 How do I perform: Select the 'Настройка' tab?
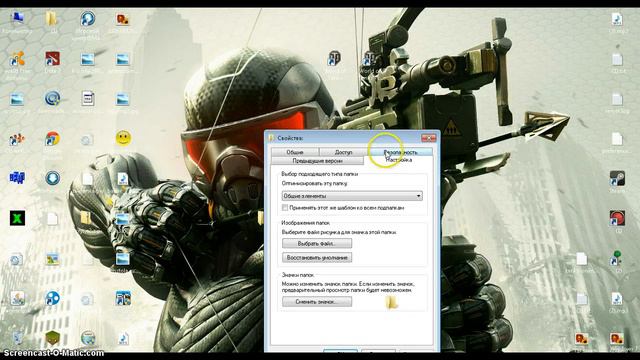(x=399, y=160)
